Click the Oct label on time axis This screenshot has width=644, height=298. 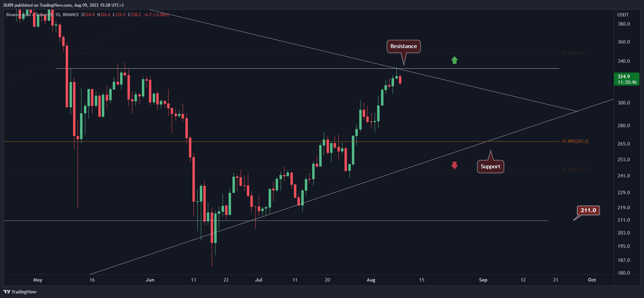(x=592, y=280)
